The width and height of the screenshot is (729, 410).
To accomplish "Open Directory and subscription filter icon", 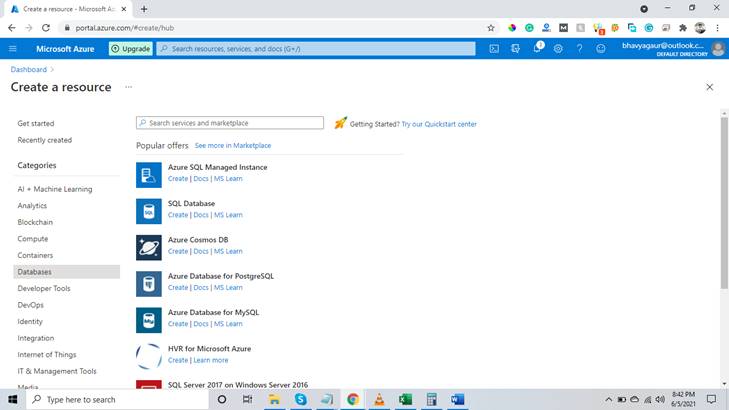I will [515, 48].
